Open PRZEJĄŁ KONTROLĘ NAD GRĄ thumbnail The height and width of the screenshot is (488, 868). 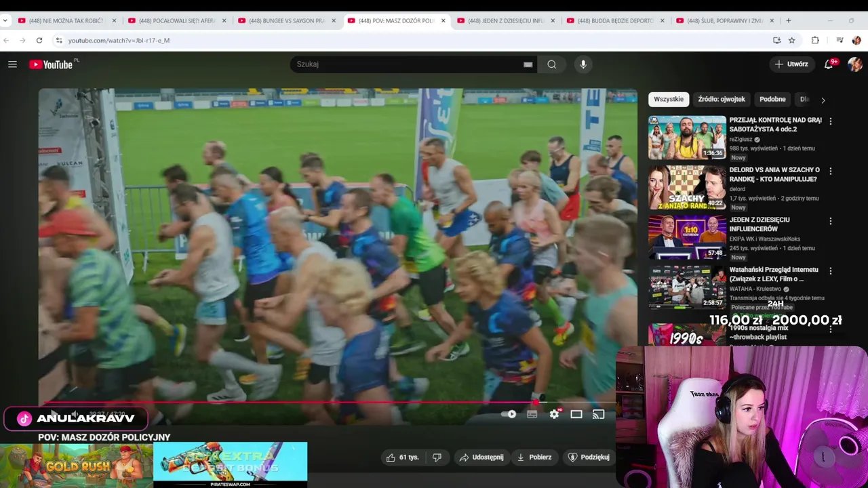pos(687,138)
